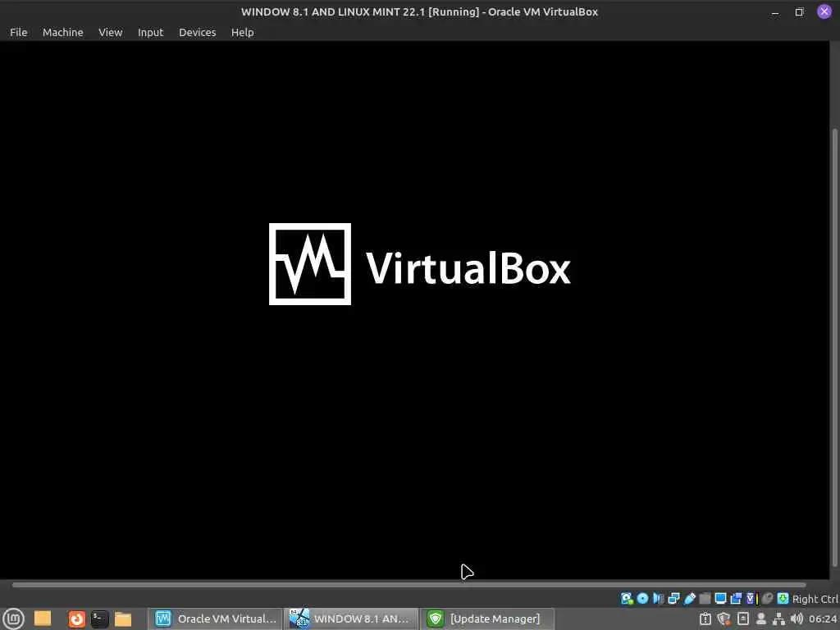The width and height of the screenshot is (840, 630).
Task: Open the Help menu
Action: (242, 32)
